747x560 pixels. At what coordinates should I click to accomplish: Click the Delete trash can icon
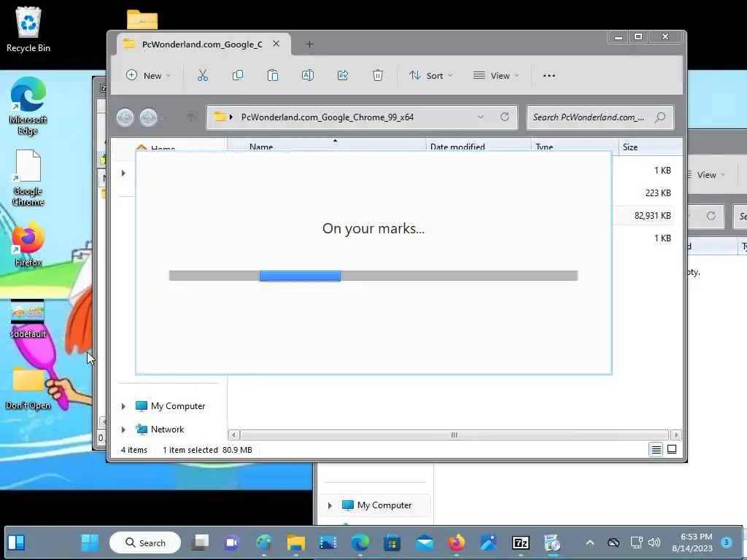[x=378, y=75]
